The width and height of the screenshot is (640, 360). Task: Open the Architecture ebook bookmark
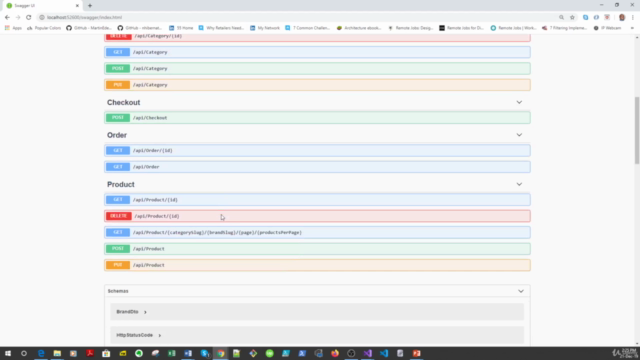(x=359, y=28)
